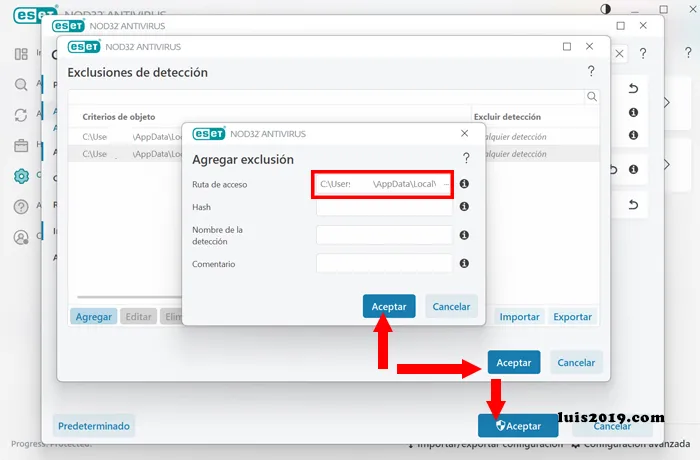The height and width of the screenshot is (460, 700).
Task: Click Importar in Exclusiones de detección
Action: 519,317
